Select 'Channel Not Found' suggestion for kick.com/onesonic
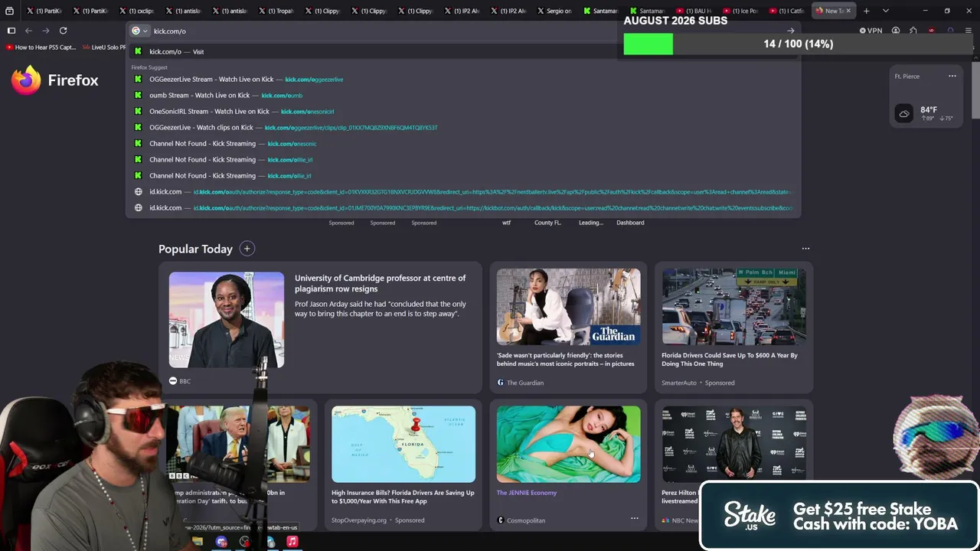Screen dimensions: 980x551 (463, 144)
